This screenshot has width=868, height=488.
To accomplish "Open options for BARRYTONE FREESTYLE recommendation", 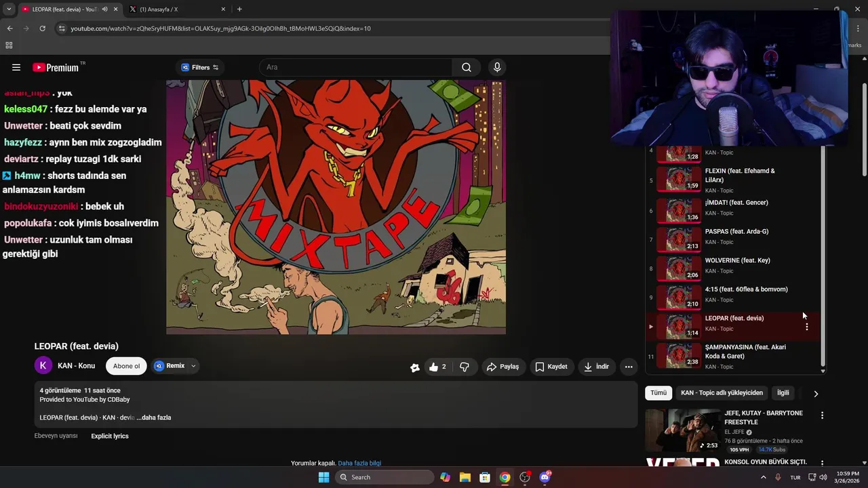I will [822, 415].
